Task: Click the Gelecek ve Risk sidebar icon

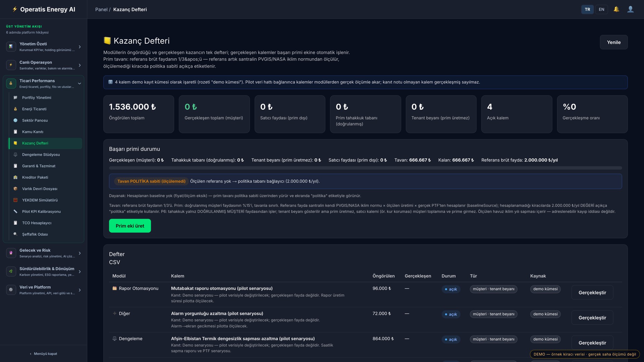Action: [x=11, y=253]
